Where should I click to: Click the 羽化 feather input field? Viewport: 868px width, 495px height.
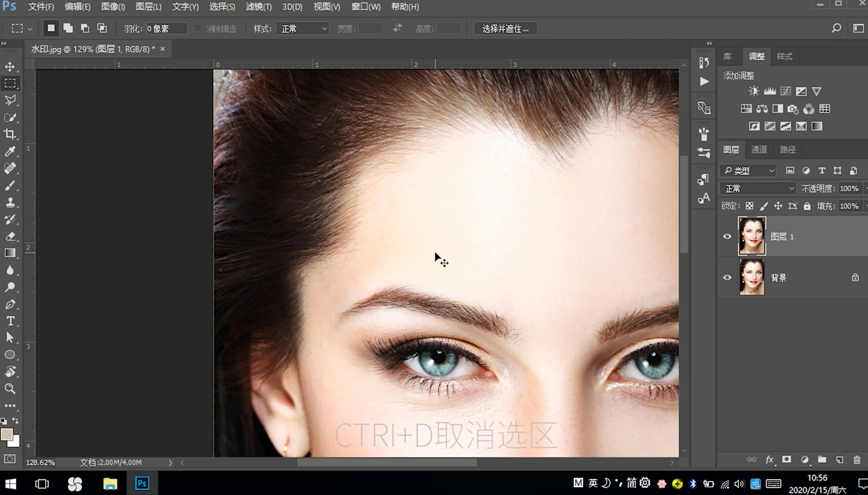pyautogui.click(x=166, y=29)
